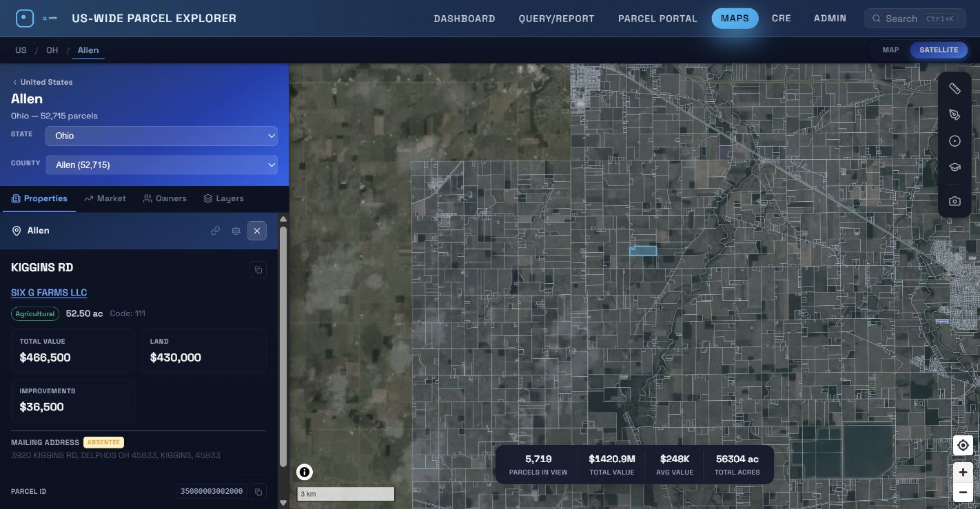Click the parcel panel scrollbar thumb

[x=283, y=346]
